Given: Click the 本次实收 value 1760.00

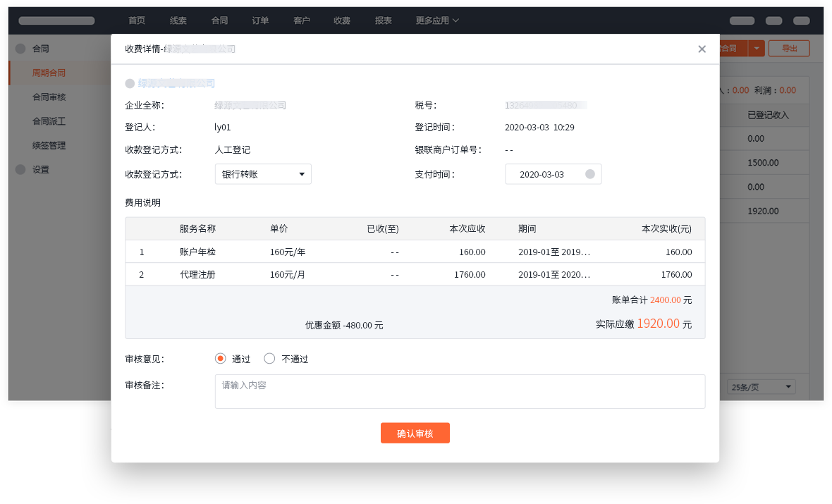Looking at the screenshot, I should tap(676, 274).
